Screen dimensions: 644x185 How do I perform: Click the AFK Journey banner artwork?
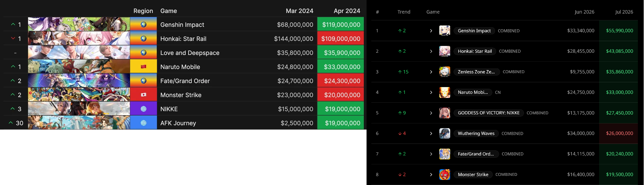tap(79, 123)
